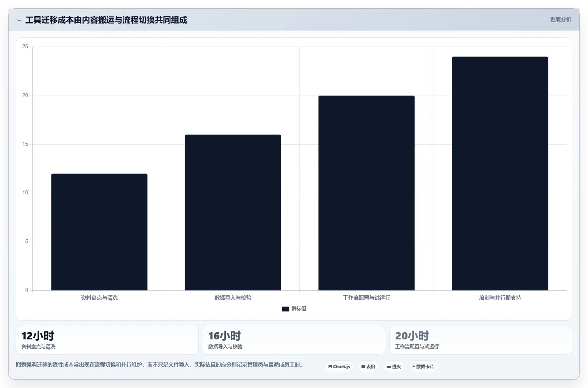
Task: Click the y-axis value 20
Action: point(25,96)
